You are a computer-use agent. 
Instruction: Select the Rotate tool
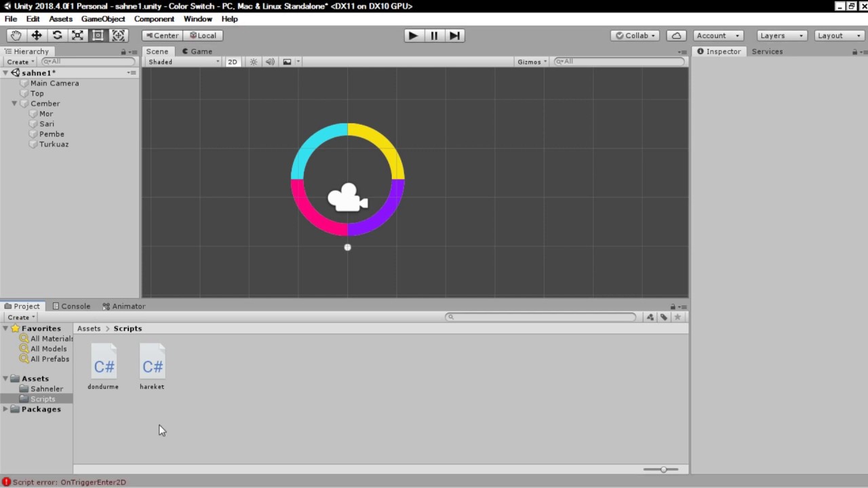tap(57, 35)
